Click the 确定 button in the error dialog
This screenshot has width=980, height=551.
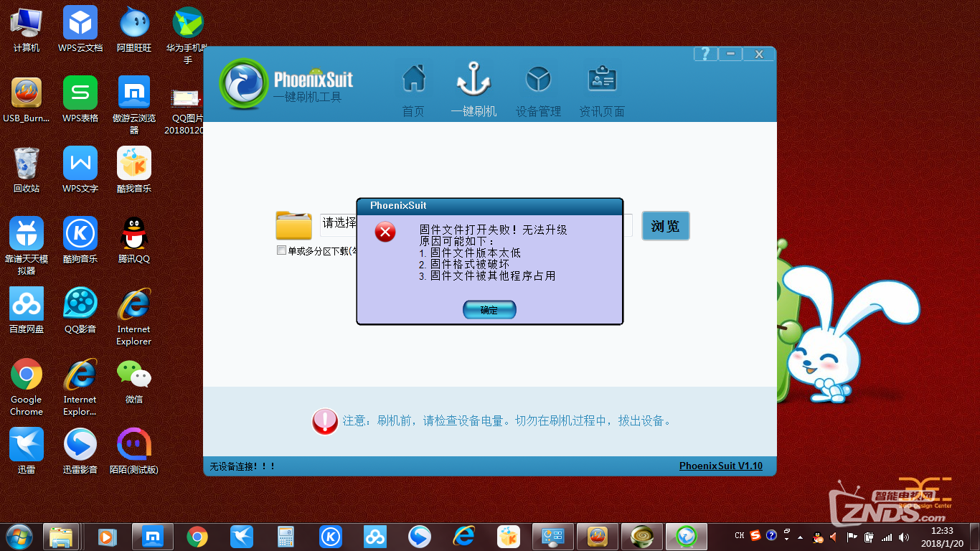489,310
